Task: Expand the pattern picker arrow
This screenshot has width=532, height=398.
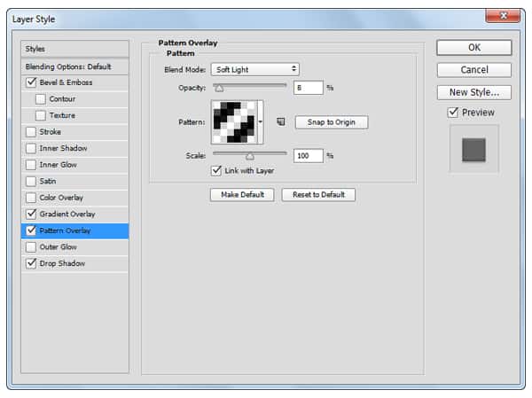Action: [x=261, y=122]
